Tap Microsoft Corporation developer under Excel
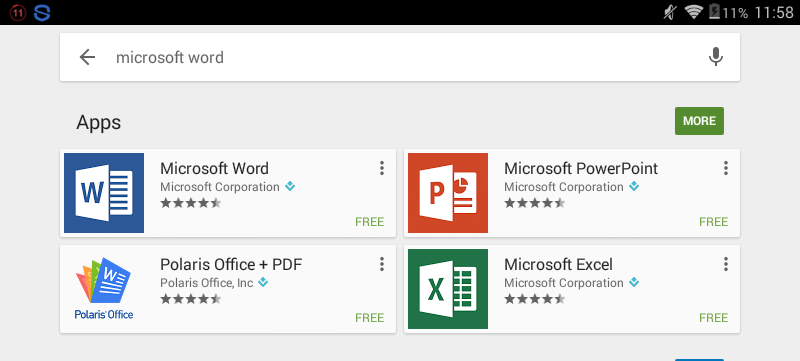The height and width of the screenshot is (361, 800). click(x=564, y=283)
